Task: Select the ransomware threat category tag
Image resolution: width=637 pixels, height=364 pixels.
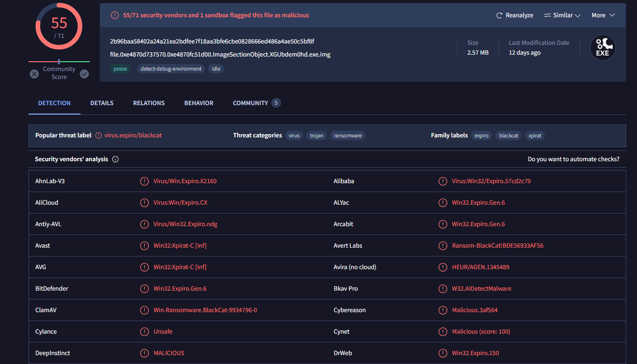Action: (x=347, y=136)
